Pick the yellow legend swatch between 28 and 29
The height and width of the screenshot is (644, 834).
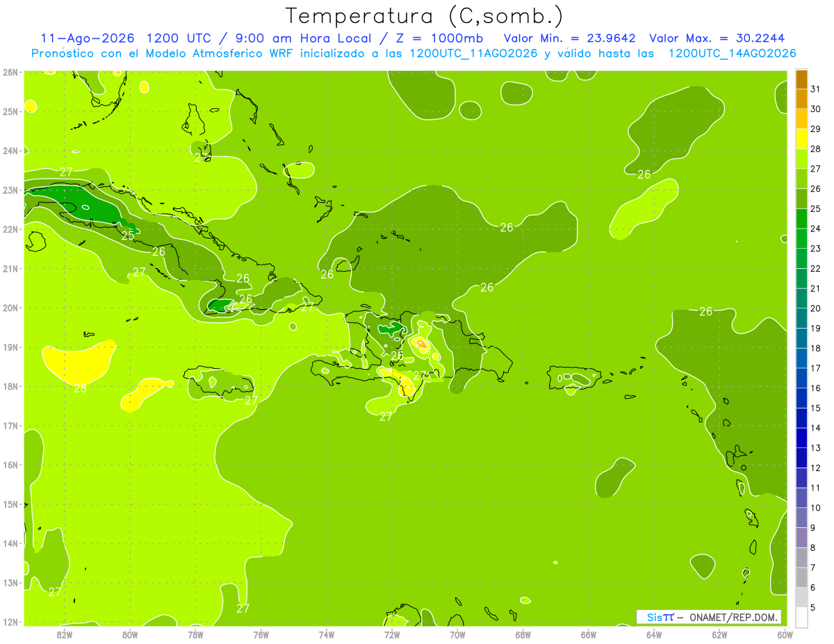[801, 139]
